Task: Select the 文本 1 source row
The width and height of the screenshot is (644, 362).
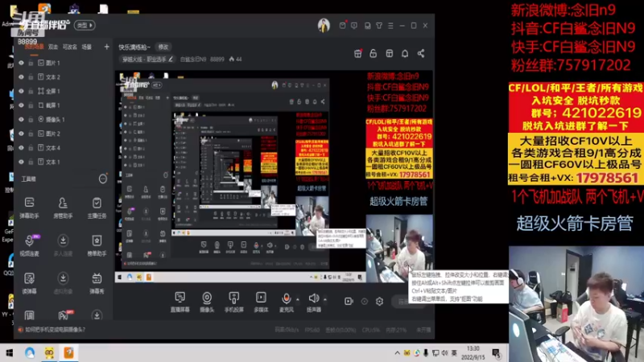Action: pyautogui.click(x=62, y=162)
